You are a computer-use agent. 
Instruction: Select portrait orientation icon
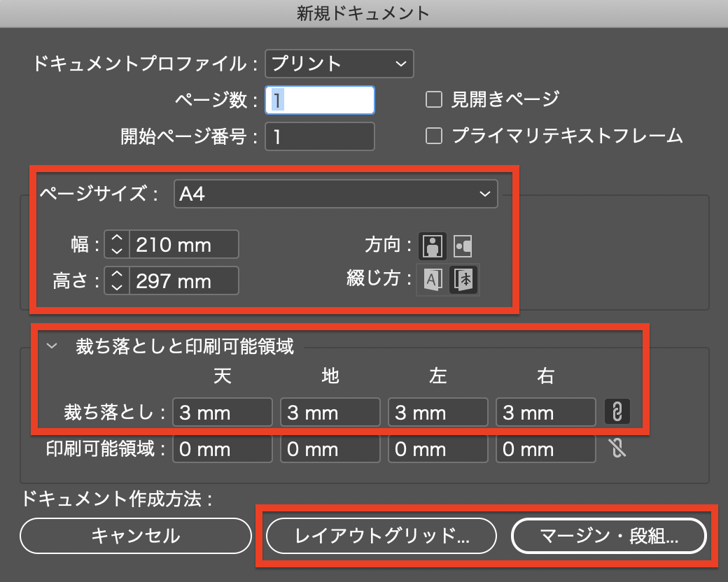[x=433, y=246]
